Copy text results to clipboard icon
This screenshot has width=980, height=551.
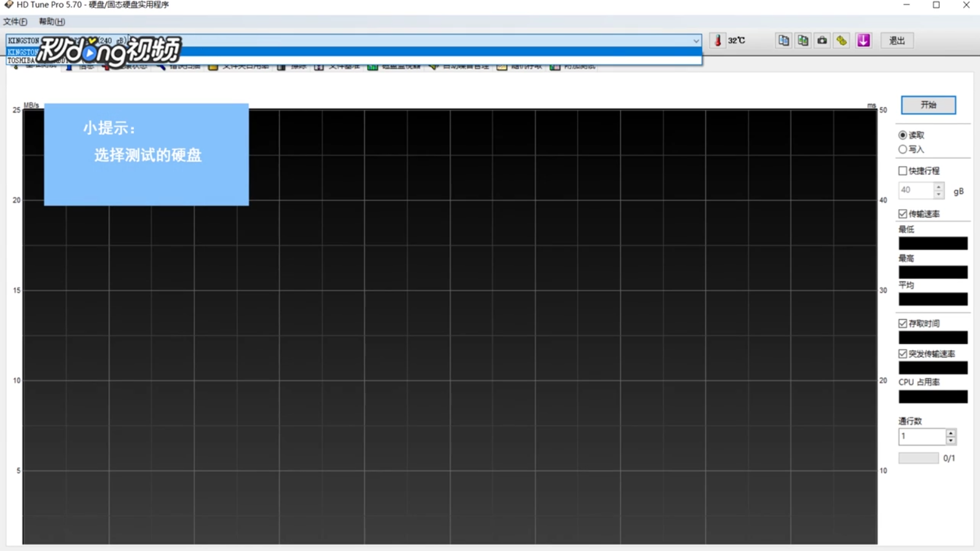click(x=783, y=41)
